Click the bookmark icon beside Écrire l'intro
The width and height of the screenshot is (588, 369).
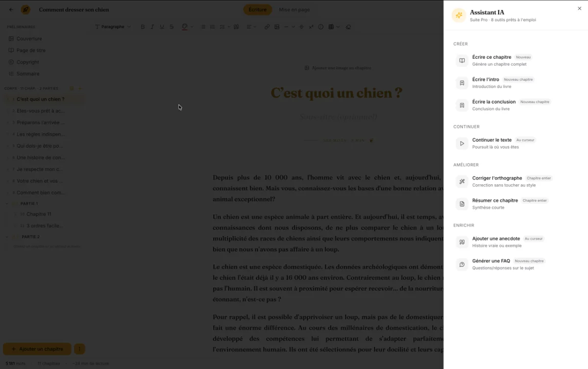click(x=462, y=83)
